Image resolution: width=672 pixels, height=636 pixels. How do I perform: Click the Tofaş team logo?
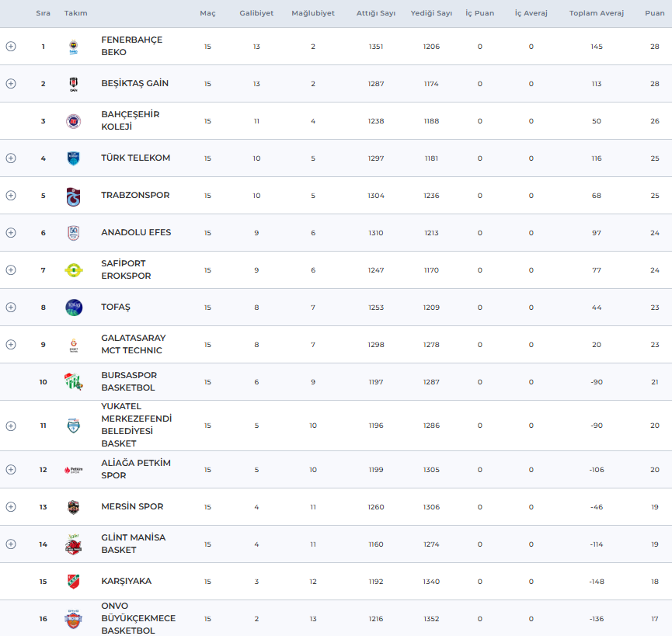73,308
